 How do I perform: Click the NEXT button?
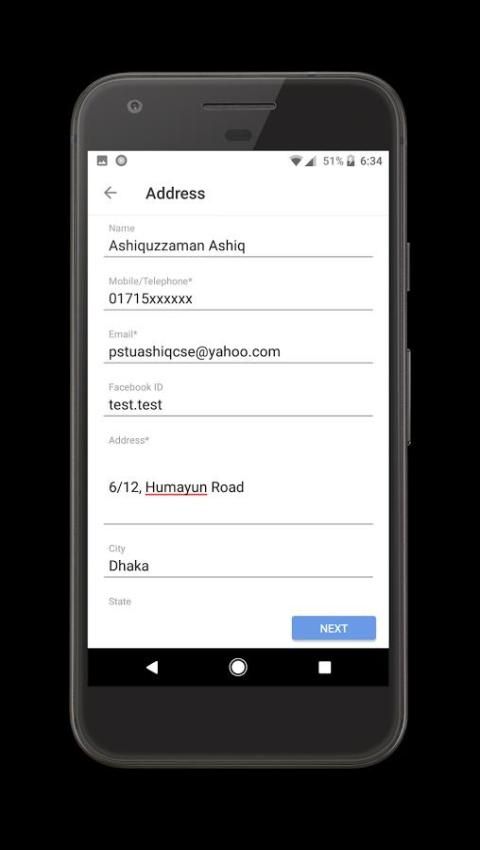click(x=334, y=628)
